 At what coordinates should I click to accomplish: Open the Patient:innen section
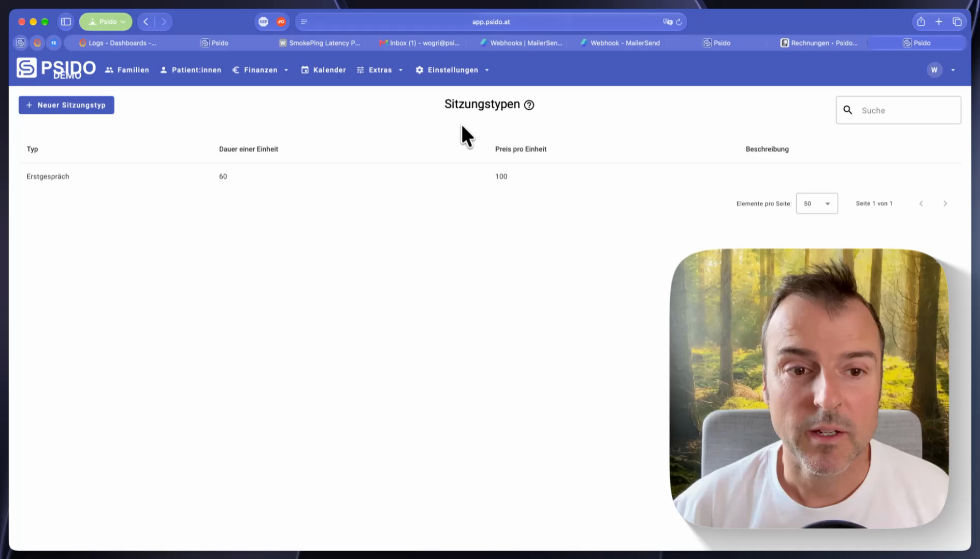click(x=191, y=70)
